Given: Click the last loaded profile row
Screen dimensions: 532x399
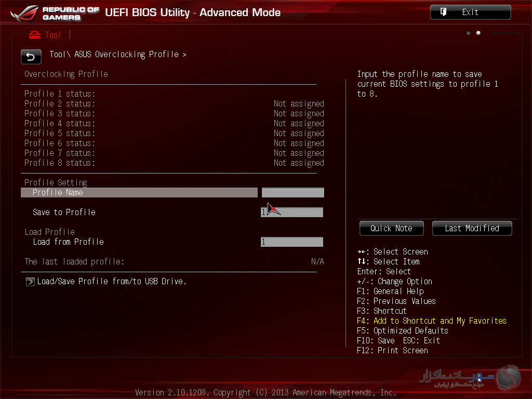Looking at the screenshot, I should click(x=174, y=262).
